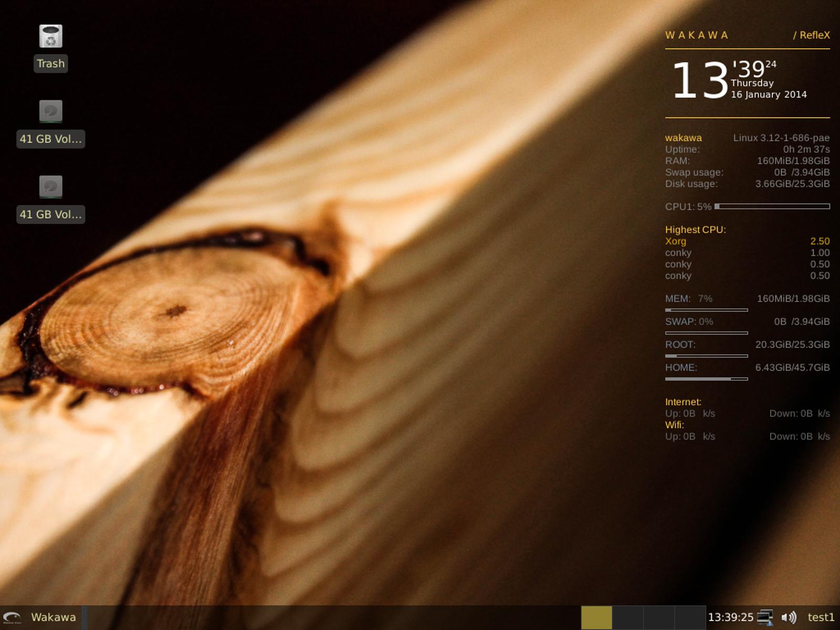Select the Trash label on desktop
Viewport: 840px width, 630px height.
51,64
